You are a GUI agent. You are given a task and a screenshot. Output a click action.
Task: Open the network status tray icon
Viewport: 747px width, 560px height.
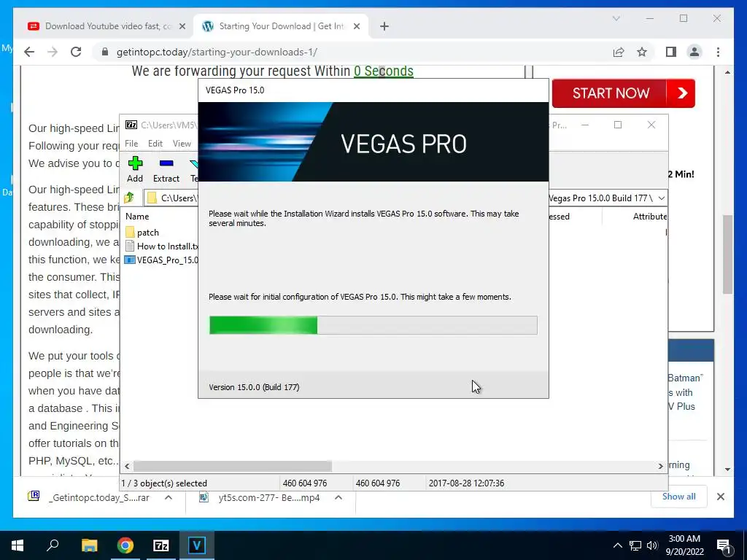pyautogui.click(x=635, y=545)
